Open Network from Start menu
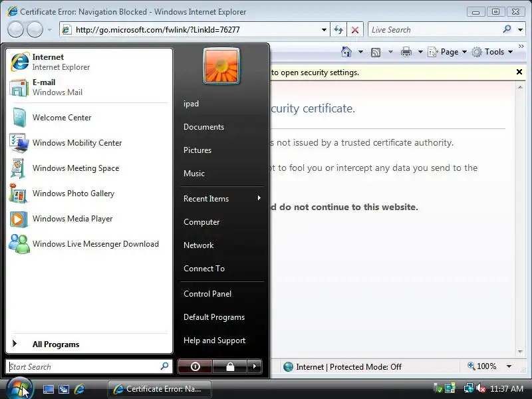 [x=222, y=245]
